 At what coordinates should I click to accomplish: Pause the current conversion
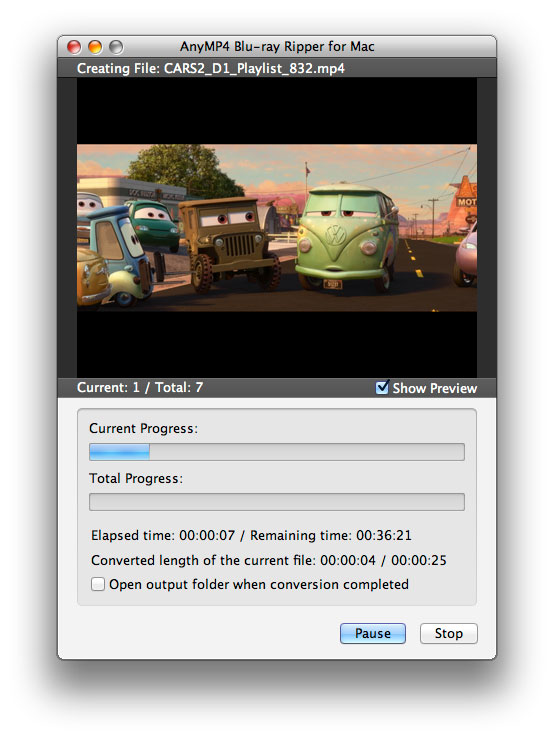372,633
